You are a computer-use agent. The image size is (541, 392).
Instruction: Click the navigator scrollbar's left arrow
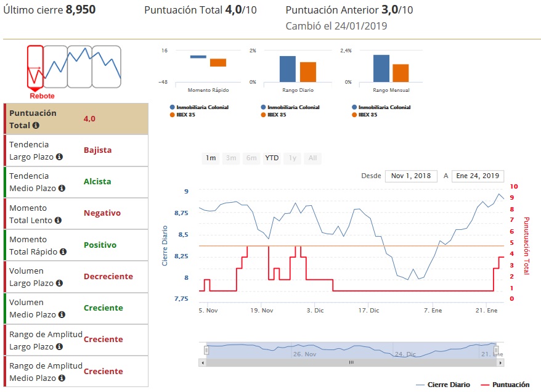(203, 363)
